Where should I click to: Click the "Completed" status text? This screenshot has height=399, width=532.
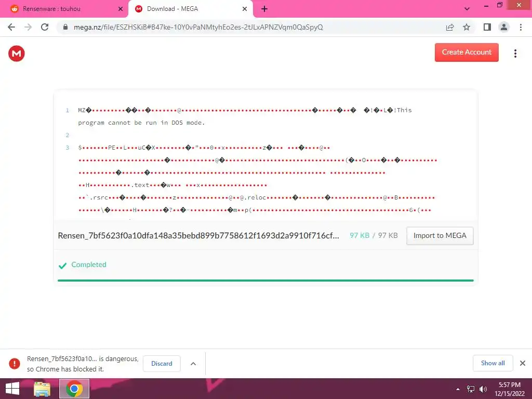[89, 264]
